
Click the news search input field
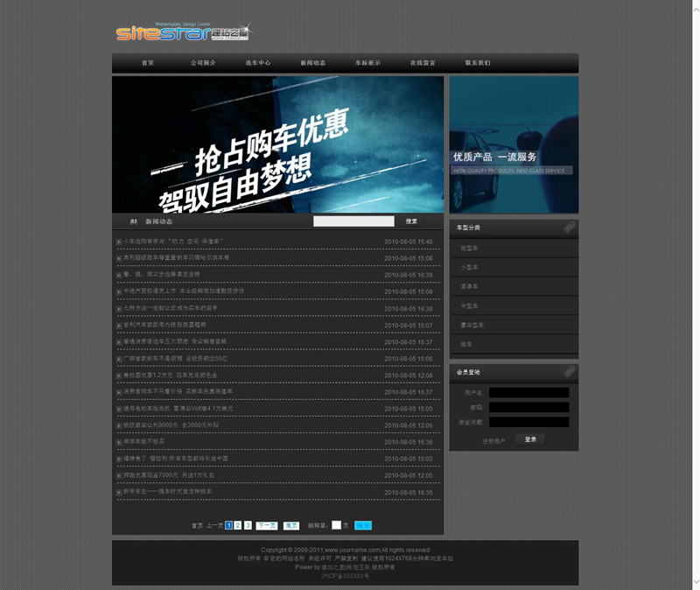(353, 221)
